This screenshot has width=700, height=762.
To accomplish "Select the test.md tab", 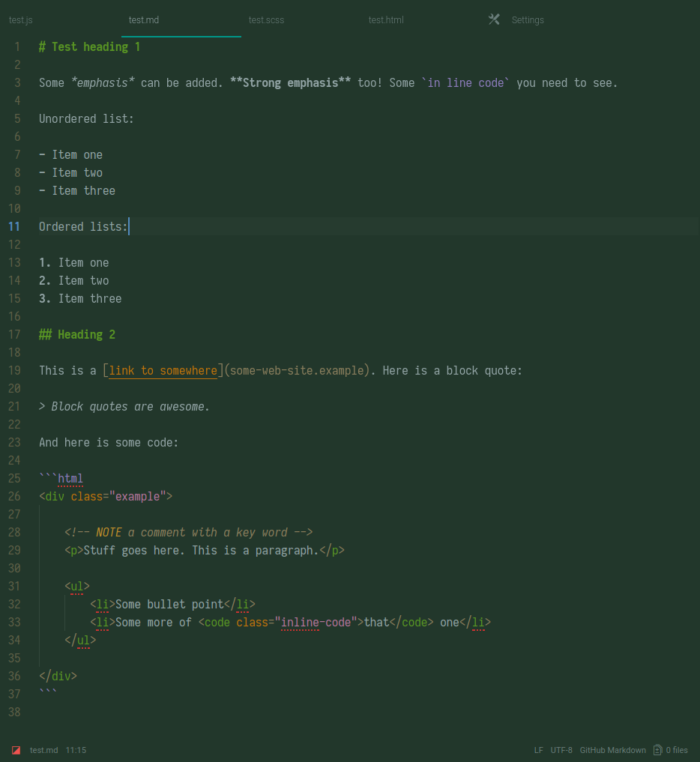I will [x=144, y=20].
